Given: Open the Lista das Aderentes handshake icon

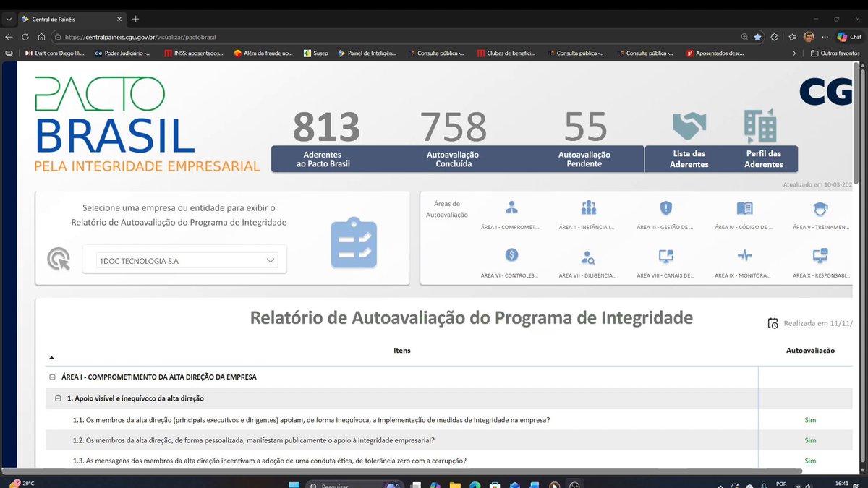Looking at the screenshot, I should [x=689, y=127].
